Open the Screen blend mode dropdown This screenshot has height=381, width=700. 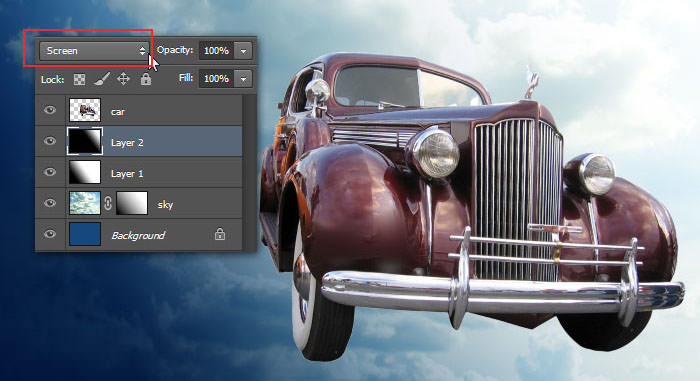[94, 51]
